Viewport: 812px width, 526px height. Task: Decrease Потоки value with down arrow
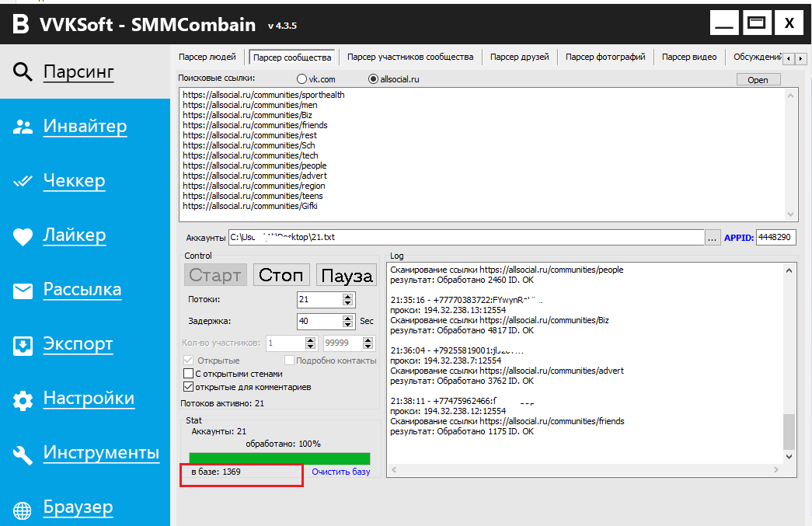[347, 303]
